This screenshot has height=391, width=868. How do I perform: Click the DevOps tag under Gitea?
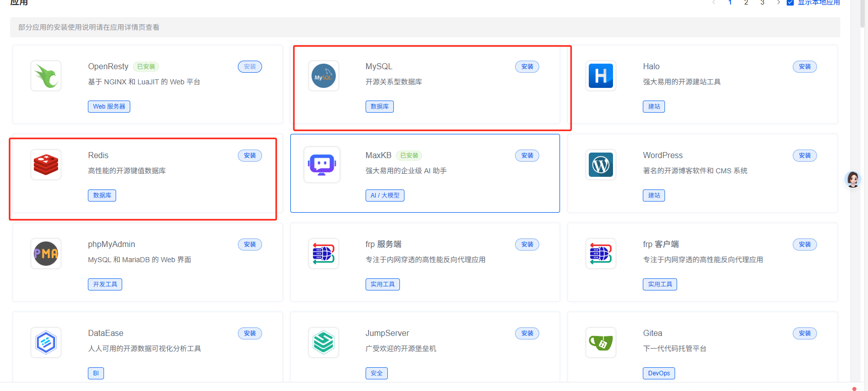tap(659, 373)
